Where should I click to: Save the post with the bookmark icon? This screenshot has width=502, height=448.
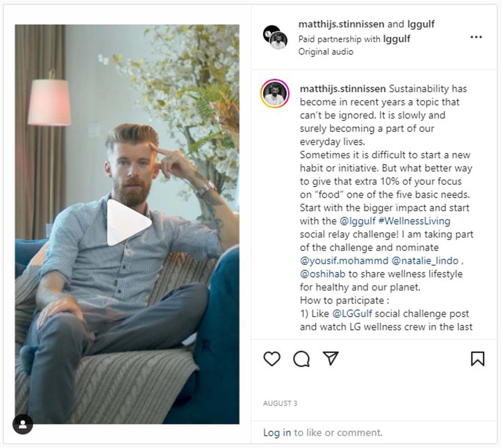pyautogui.click(x=477, y=359)
